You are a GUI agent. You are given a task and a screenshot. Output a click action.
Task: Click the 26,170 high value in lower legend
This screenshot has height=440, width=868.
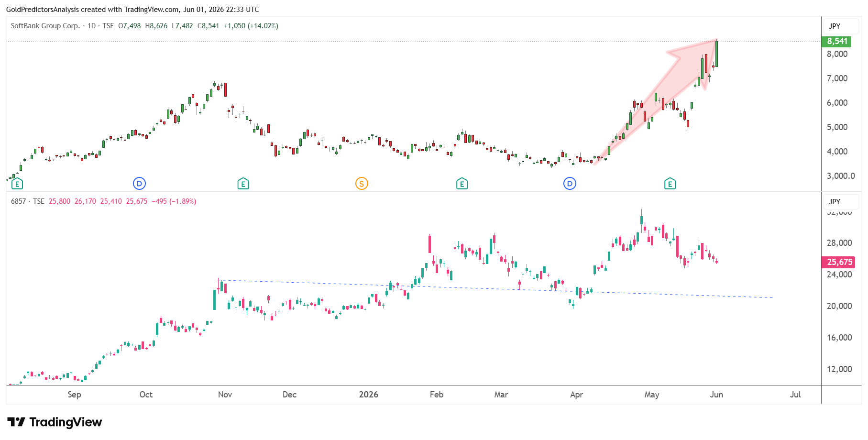click(85, 201)
